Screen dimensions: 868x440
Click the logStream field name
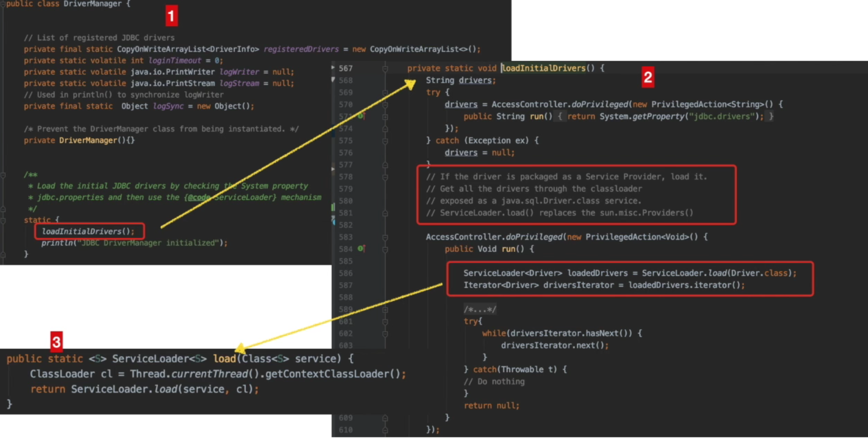click(239, 83)
